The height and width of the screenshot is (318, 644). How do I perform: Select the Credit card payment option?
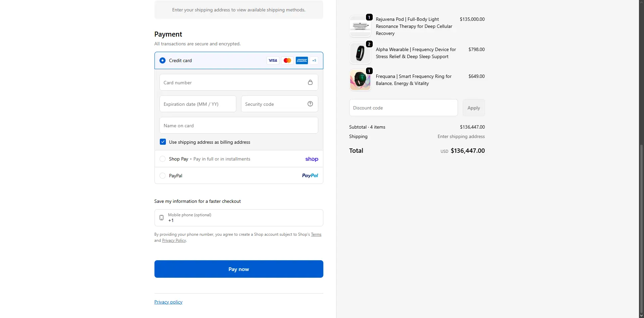point(163,60)
